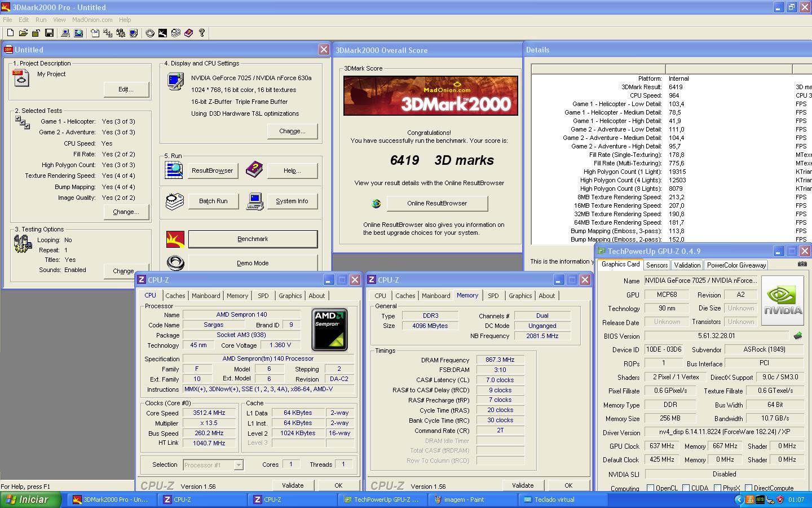Click the Benchmark run toolbar icon

(x=162, y=33)
